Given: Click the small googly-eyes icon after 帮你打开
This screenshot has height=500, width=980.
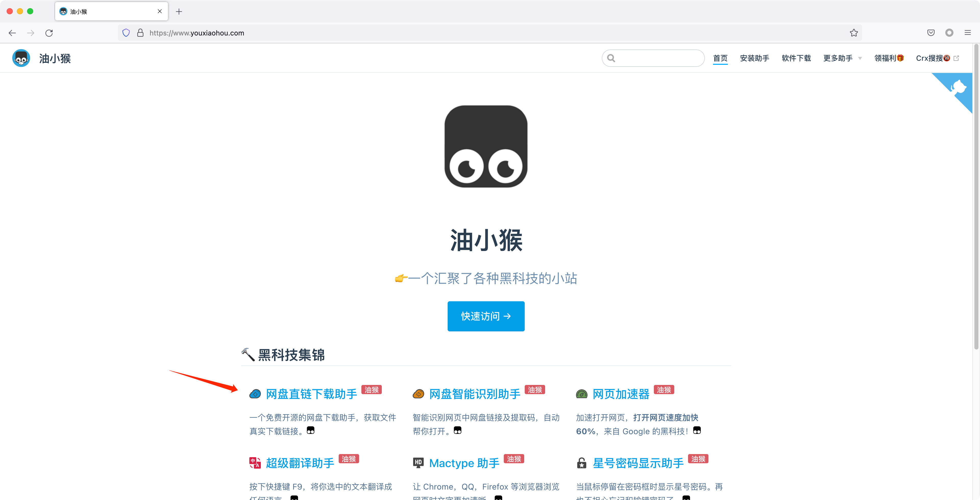Looking at the screenshot, I should [x=458, y=430].
